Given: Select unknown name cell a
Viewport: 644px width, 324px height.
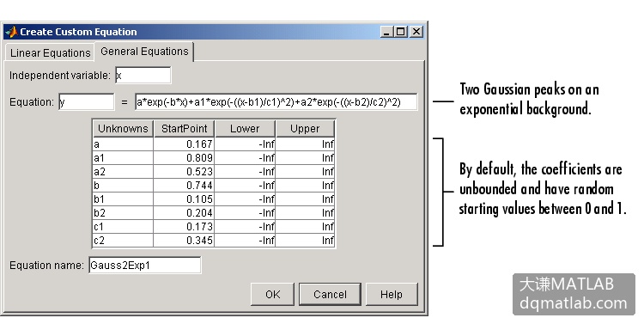Looking at the screenshot, I should (x=123, y=144).
